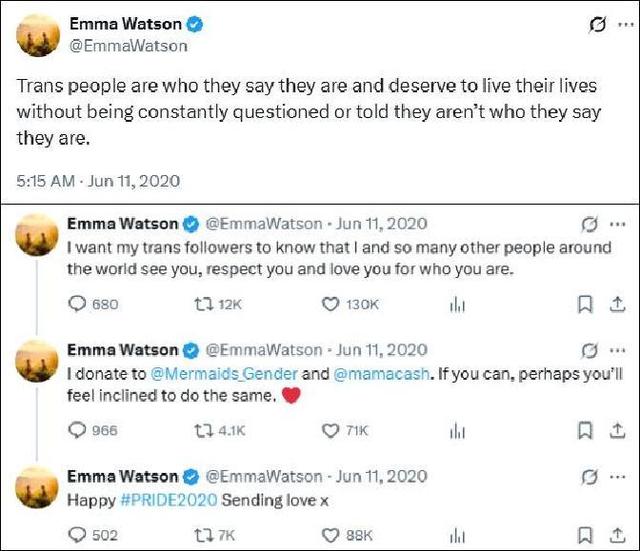The width and height of the screenshot is (640, 551).
Task: Open the main tweet's profile picture
Action: 37,36
